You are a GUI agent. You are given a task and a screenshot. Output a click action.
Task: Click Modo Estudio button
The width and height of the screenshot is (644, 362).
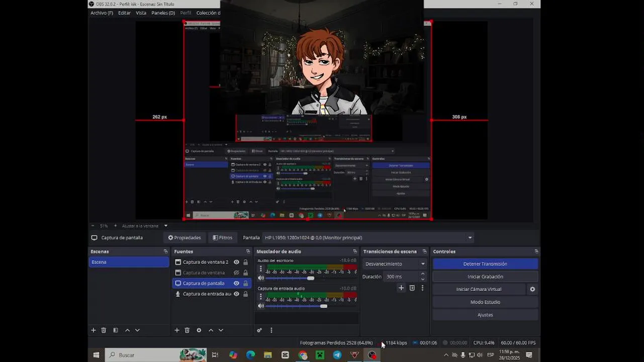(485, 302)
